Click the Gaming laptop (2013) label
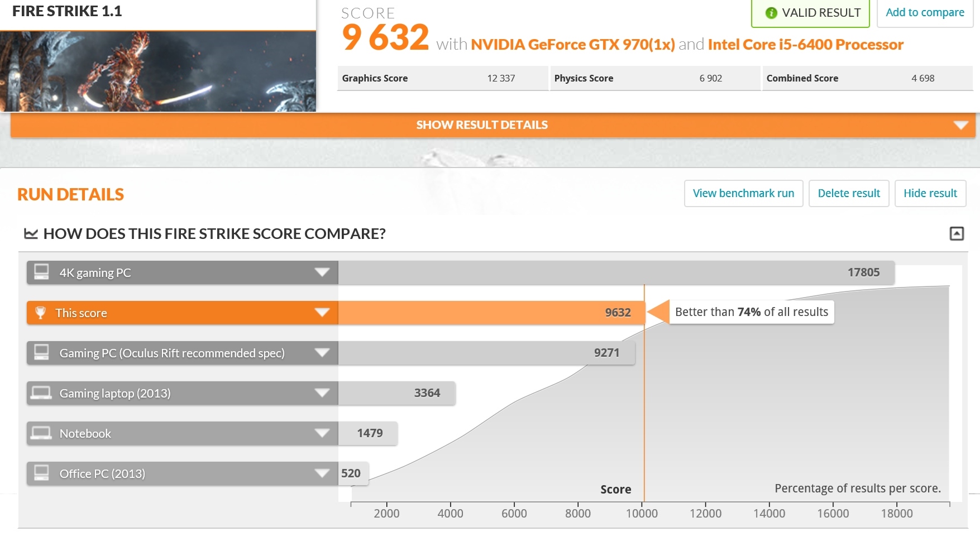This screenshot has width=980, height=541. coord(115,394)
